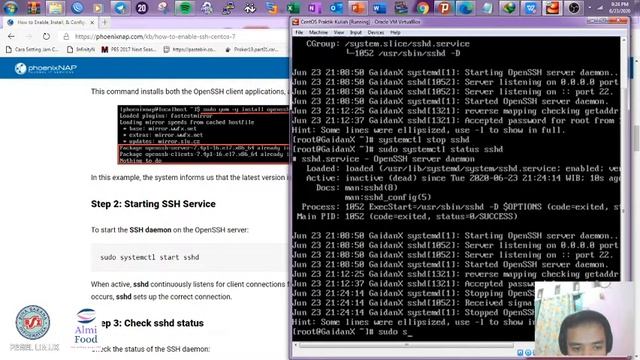
Task: Open Spotify from the taskbar
Action: click(x=185, y=8)
